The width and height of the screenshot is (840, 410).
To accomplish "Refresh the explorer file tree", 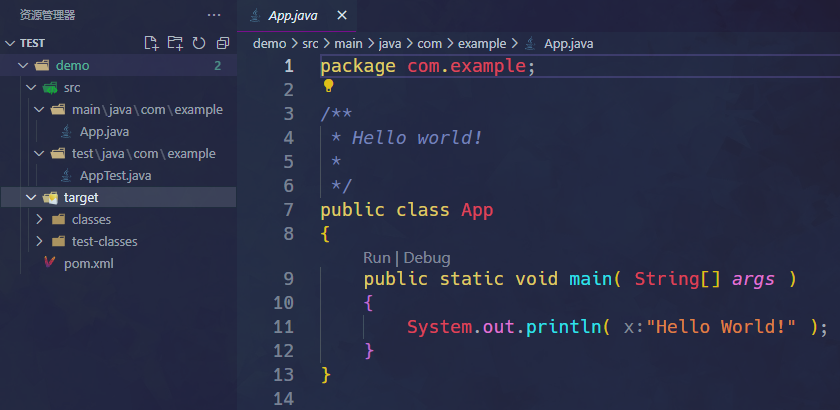I will point(199,43).
